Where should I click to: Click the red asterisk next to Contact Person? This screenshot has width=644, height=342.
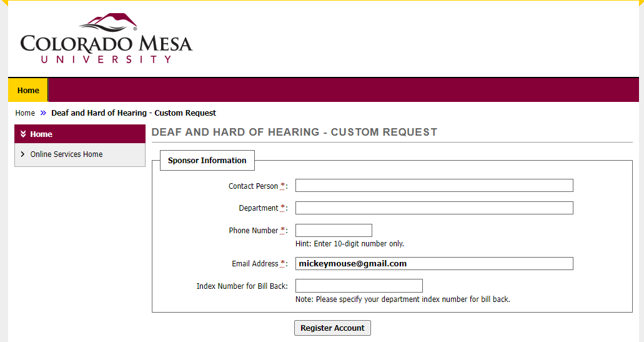click(282, 186)
